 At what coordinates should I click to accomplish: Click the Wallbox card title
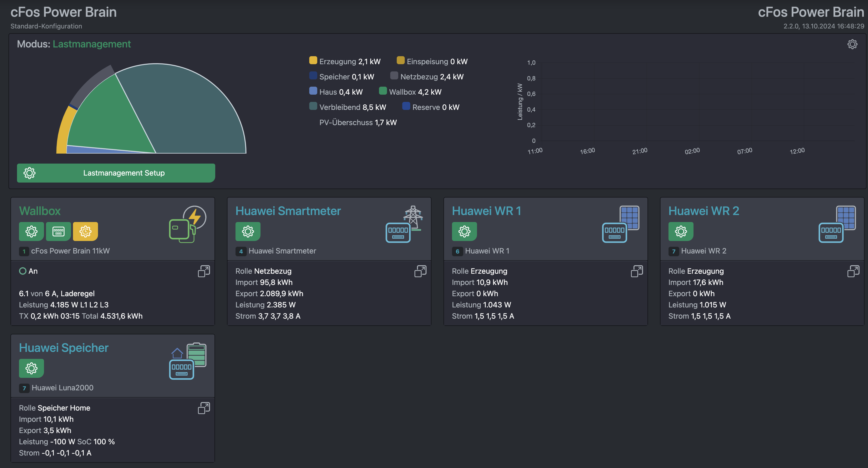[x=40, y=211]
